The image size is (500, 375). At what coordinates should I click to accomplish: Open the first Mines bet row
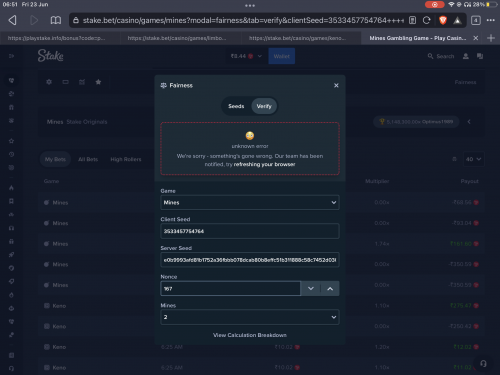261,202
